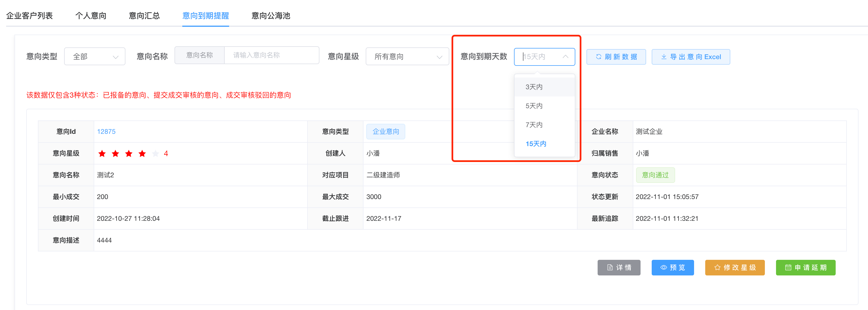Viewport: 868px width, 310px height.
Task: Open the 意向公海池 tab
Action: [271, 16]
